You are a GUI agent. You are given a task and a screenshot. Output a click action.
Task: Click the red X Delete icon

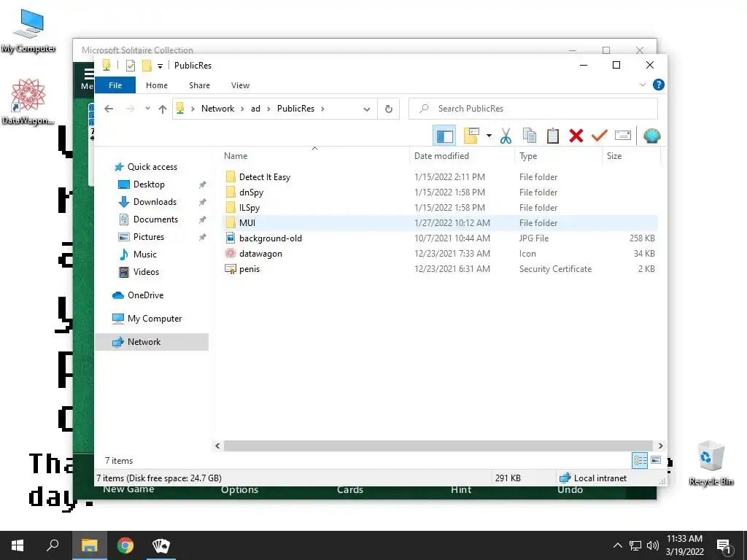576,136
